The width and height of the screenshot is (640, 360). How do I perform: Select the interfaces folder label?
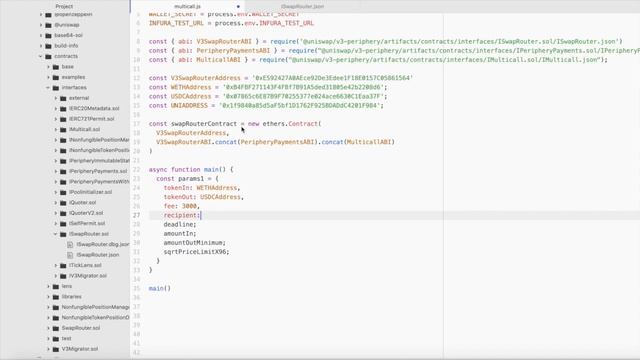(x=74, y=88)
